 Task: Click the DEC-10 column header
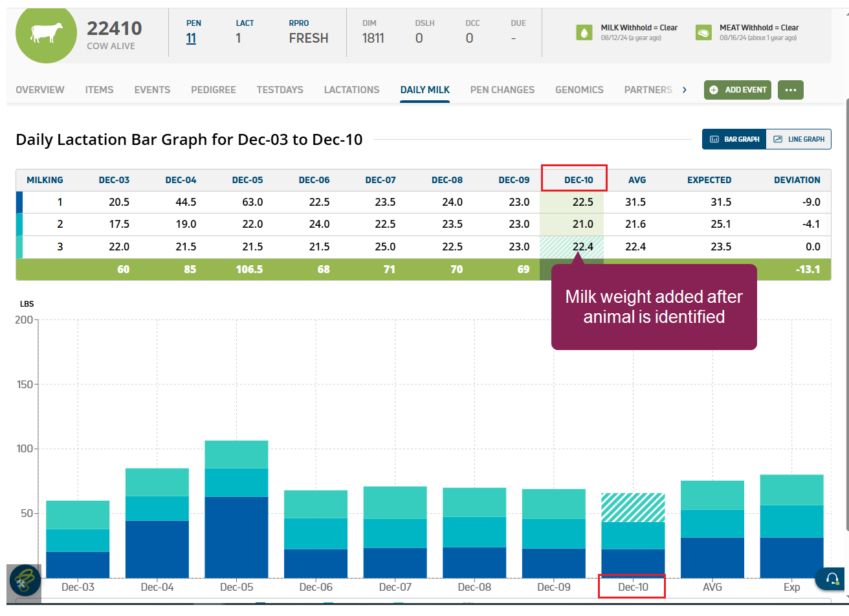[574, 180]
